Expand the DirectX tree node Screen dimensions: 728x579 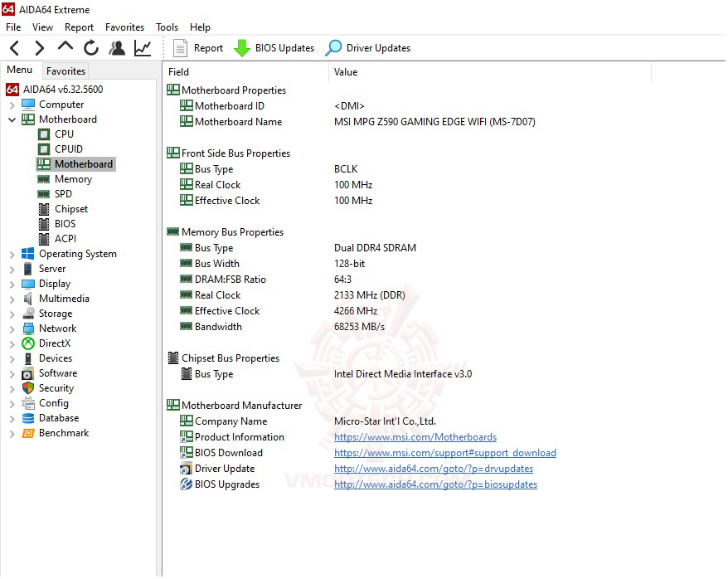(x=12, y=344)
